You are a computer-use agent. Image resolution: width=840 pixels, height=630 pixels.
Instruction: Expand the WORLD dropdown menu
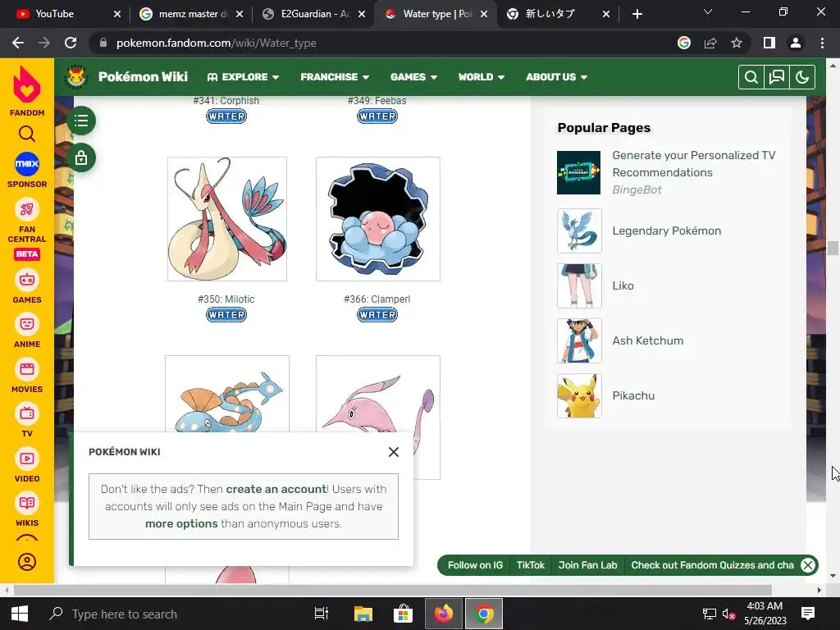click(481, 77)
